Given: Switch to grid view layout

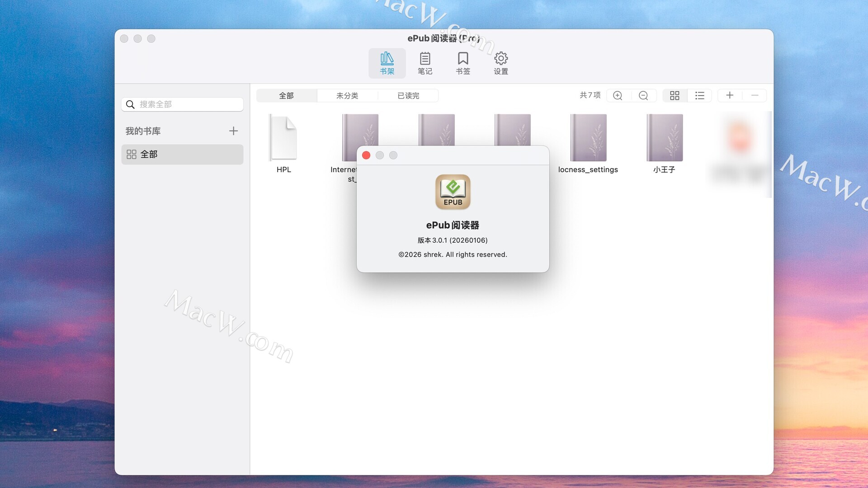Looking at the screenshot, I should [675, 95].
